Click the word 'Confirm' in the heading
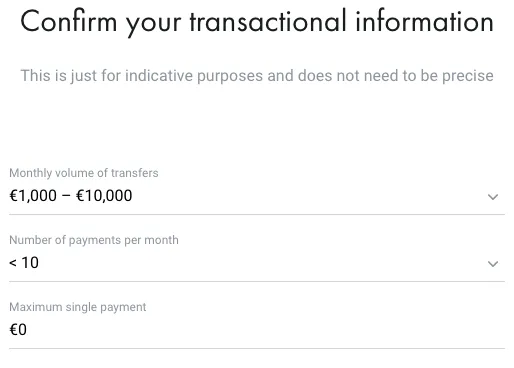The image size is (514, 368). click(x=69, y=22)
